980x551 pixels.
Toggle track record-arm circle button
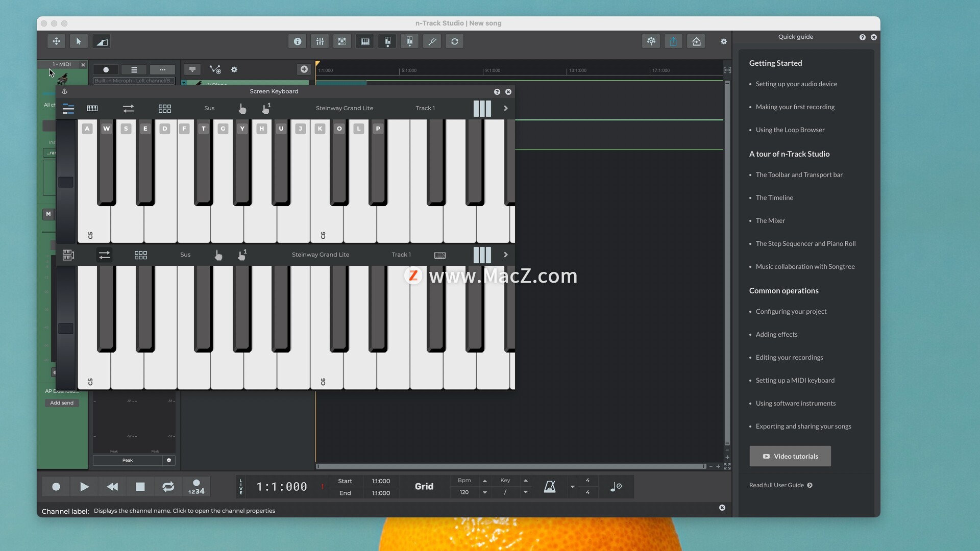(x=106, y=70)
